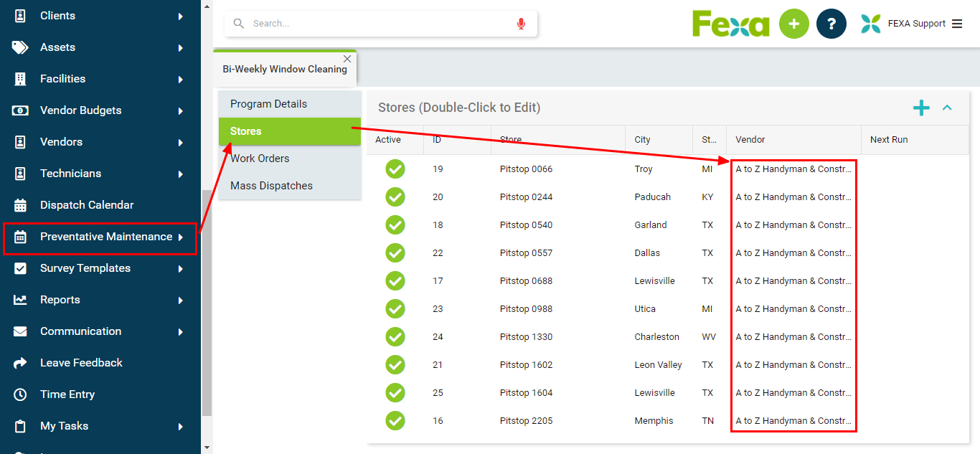Viewport: 980px width, 454px height.
Task: Click the Time Entry clock icon
Action: click(20, 394)
